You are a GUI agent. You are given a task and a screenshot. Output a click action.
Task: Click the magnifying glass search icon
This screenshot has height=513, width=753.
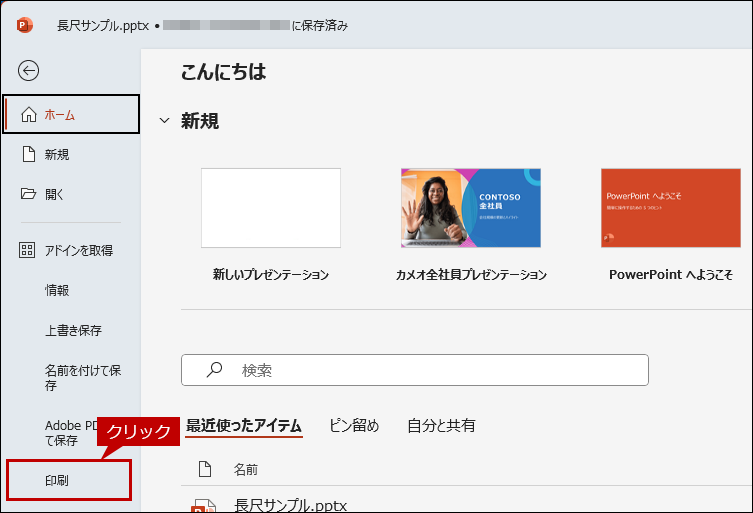214,370
